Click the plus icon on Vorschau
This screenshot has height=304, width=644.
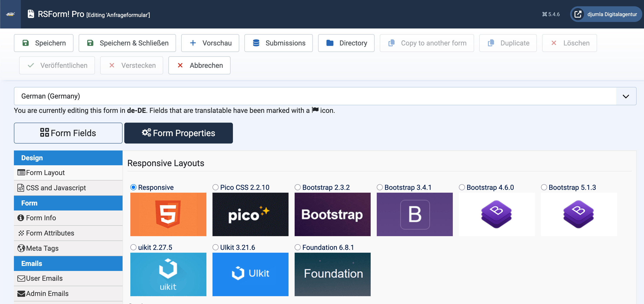(193, 43)
